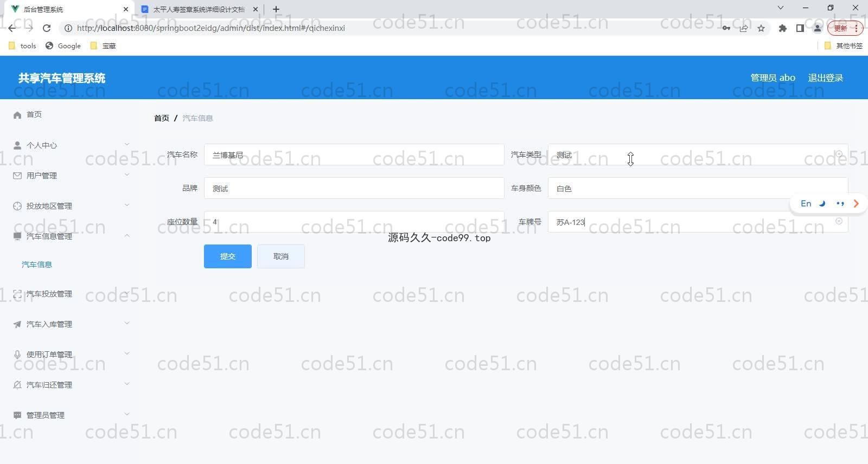
Task: Go forward with the browser forward arrow
Action: pos(29,28)
